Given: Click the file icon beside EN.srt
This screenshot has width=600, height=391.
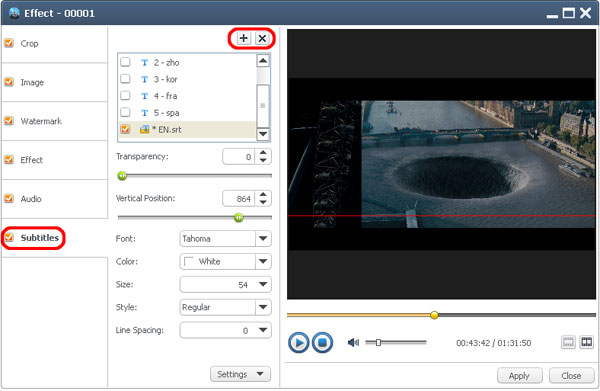Looking at the screenshot, I should point(145,129).
